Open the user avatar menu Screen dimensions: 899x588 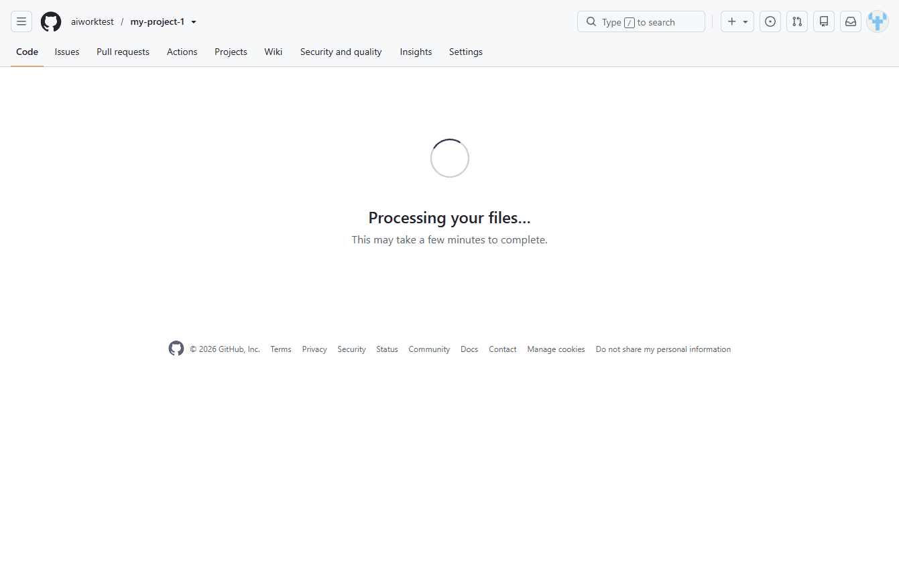(x=878, y=21)
